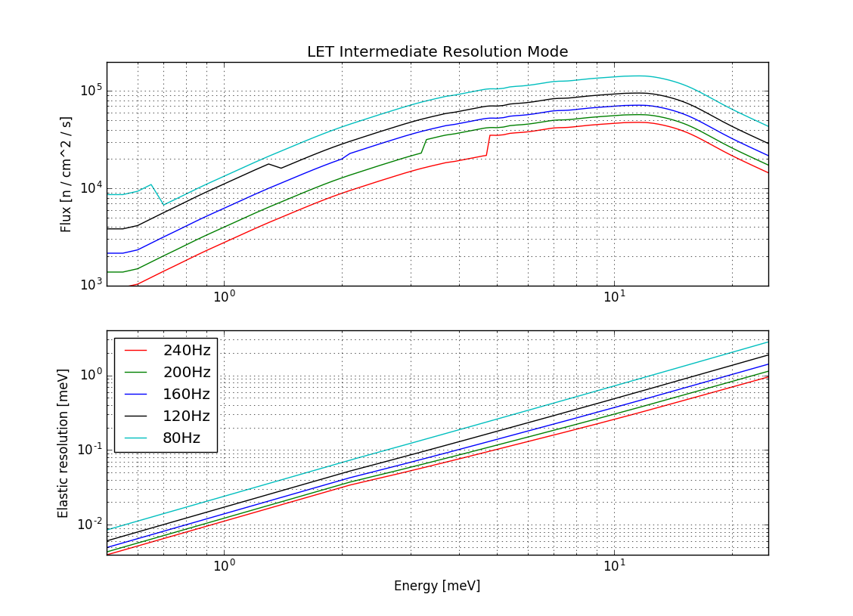
Task: Click the 10^-2 tick on Elastic resolution axis
Action: [89, 524]
